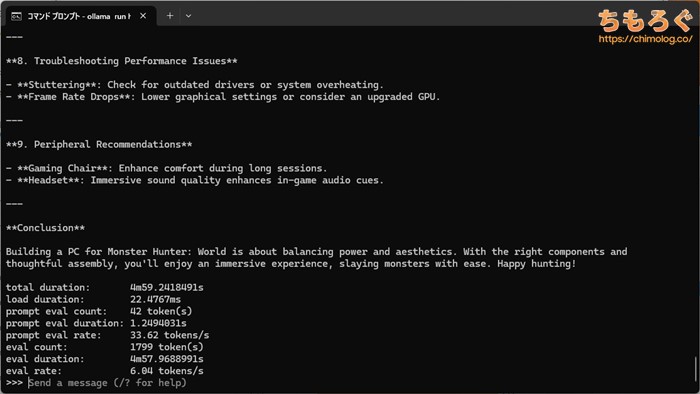Click the Headset bullet line
Image resolution: width=700 pixels, height=394 pixels.
tap(195, 180)
